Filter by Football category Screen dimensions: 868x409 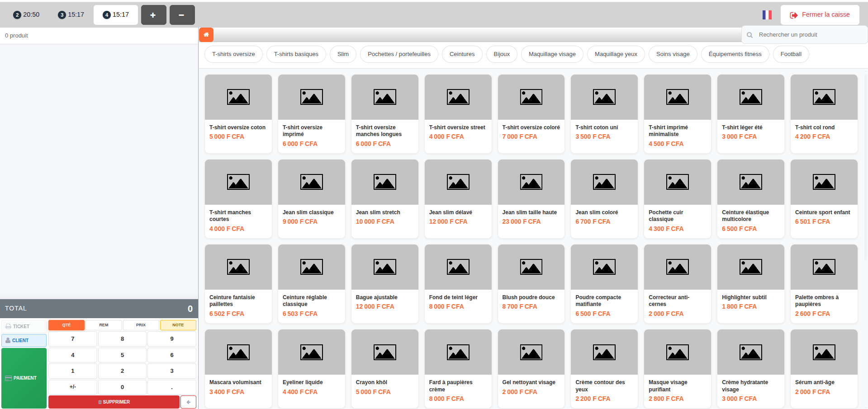[791, 54]
